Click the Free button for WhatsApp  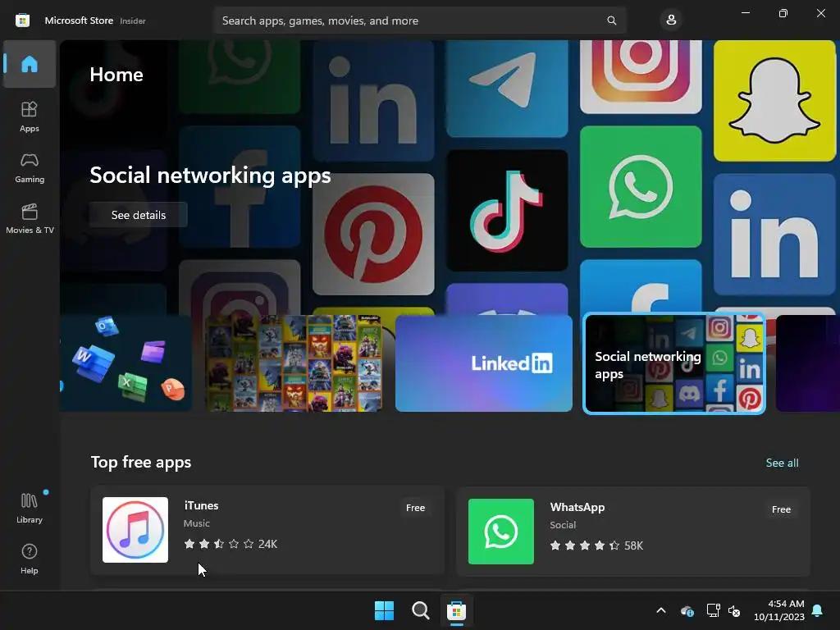pos(781,509)
